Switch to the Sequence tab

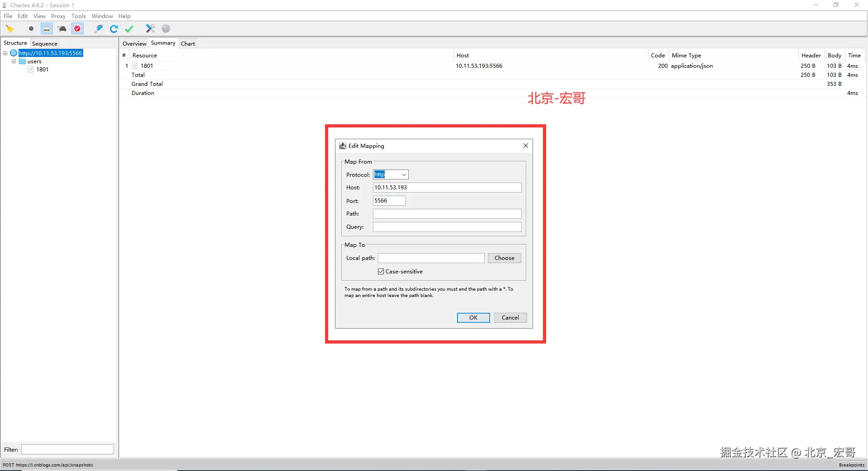coord(45,44)
